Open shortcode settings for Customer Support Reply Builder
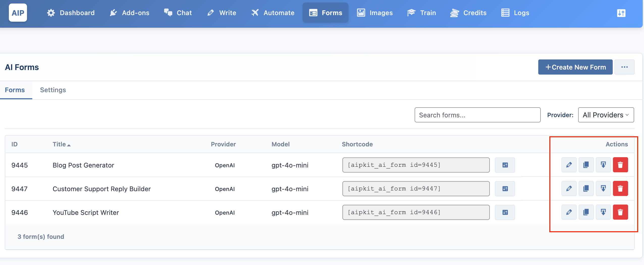 505,189
